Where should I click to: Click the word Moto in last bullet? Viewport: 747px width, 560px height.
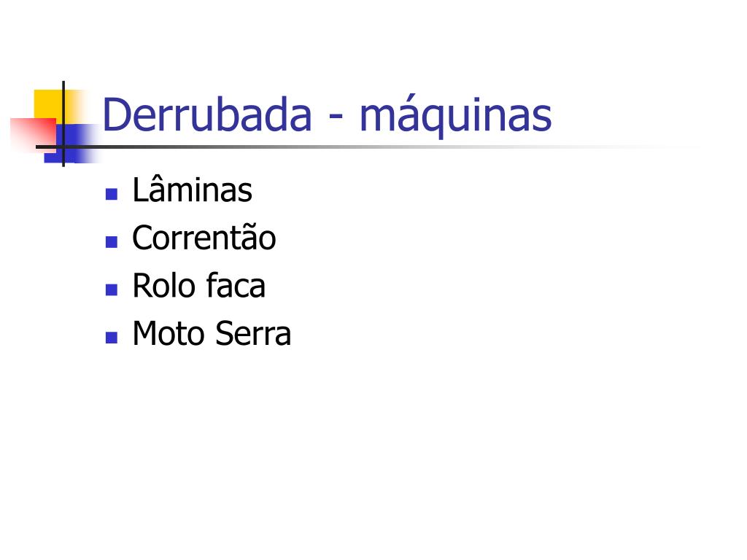[169, 333]
